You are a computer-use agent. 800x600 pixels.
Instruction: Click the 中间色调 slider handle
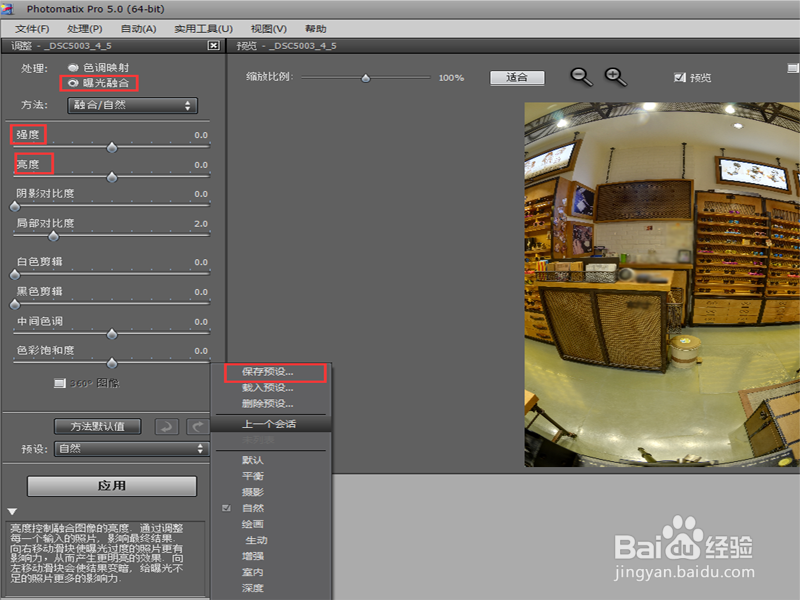(x=112, y=334)
